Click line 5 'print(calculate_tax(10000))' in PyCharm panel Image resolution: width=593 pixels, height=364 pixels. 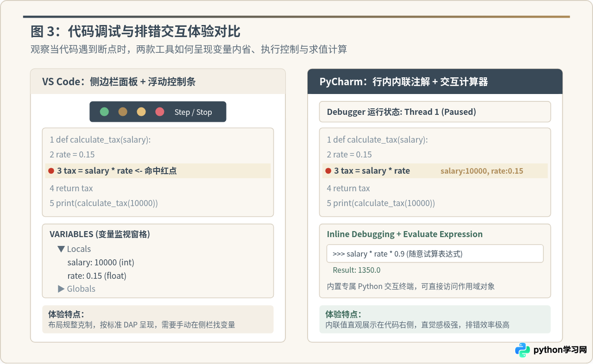click(381, 203)
